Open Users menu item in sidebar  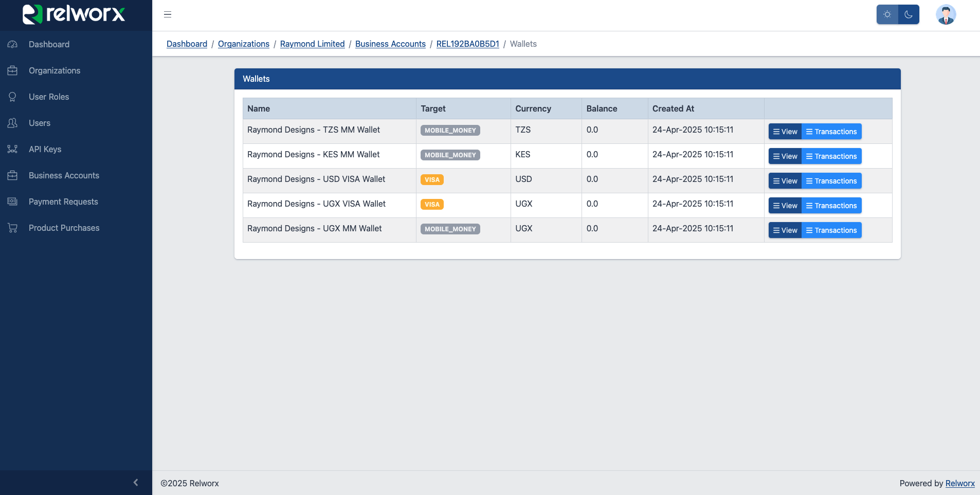click(x=76, y=123)
